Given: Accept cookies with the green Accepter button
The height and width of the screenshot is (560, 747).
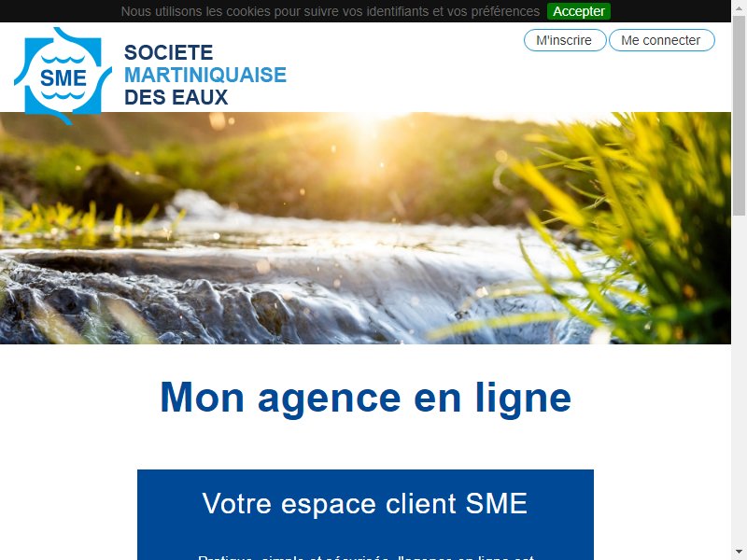Looking at the screenshot, I should point(578,11).
